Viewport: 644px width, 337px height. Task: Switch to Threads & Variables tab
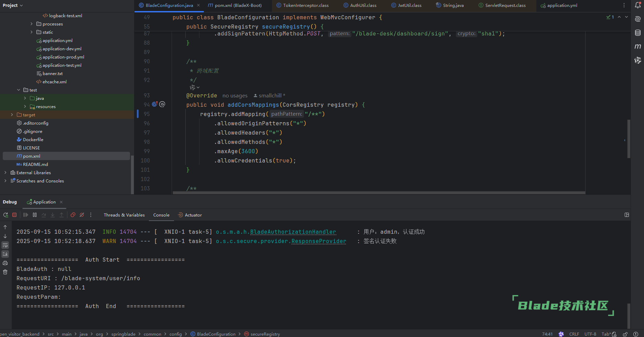point(124,215)
